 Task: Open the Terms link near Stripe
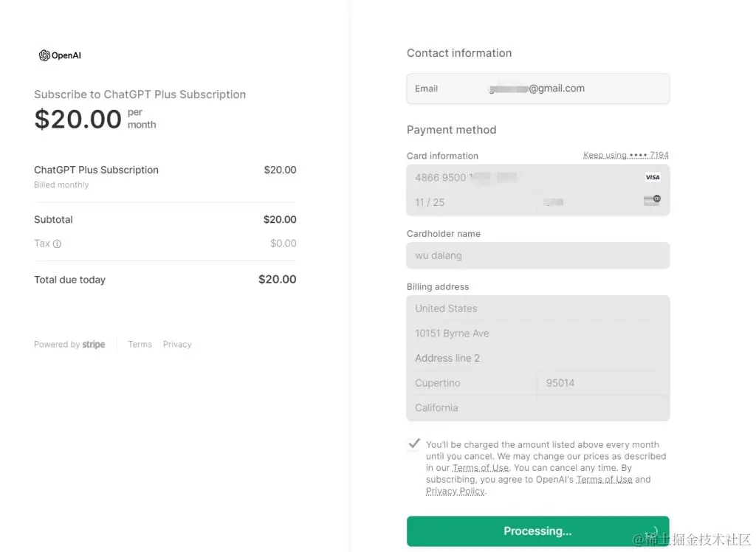[x=140, y=345]
